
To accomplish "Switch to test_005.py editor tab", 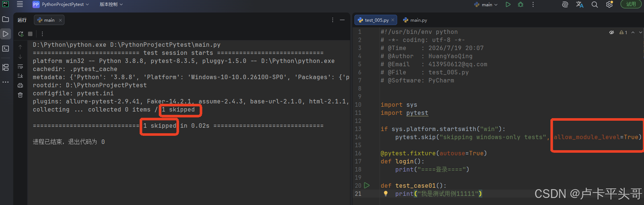I will coord(376,20).
